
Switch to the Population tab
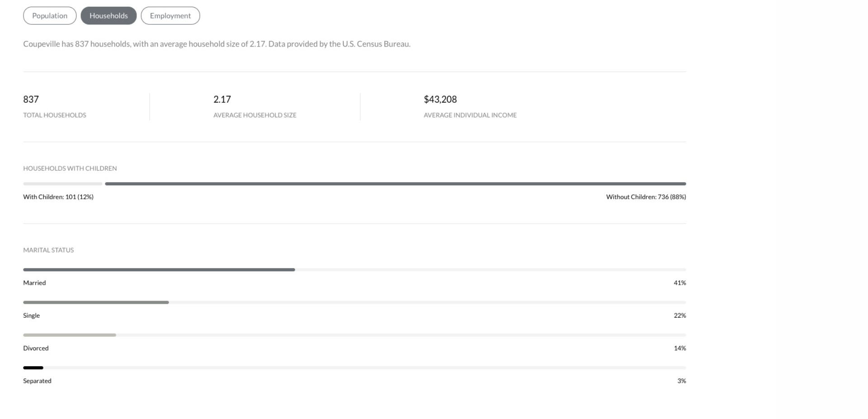pos(50,16)
